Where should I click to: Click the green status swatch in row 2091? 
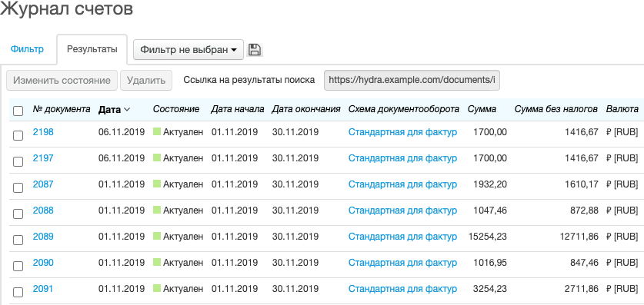157,289
